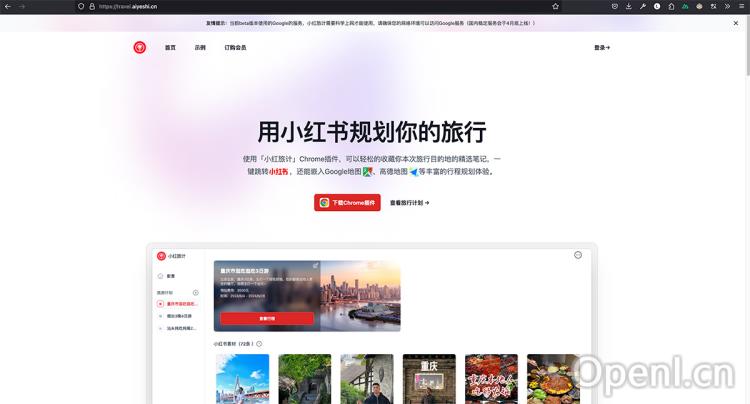
Task: Open the tracking protection shield icon
Action: tap(81, 7)
